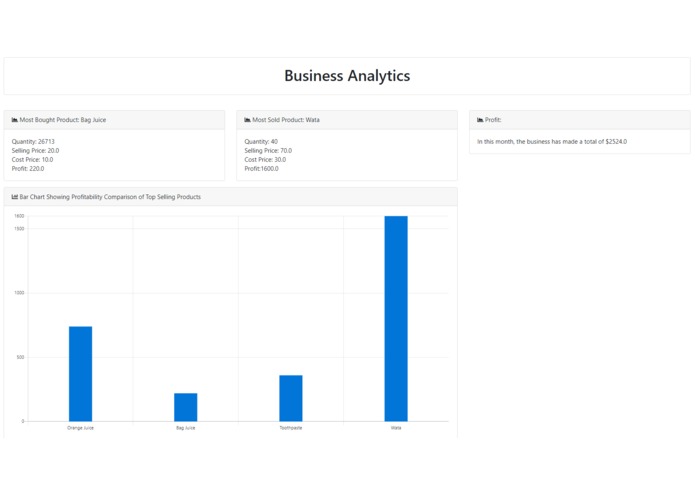This screenshot has height=494, width=695.
Task: Click the chart icon beside Most Sold Product
Action: click(x=247, y=120)
